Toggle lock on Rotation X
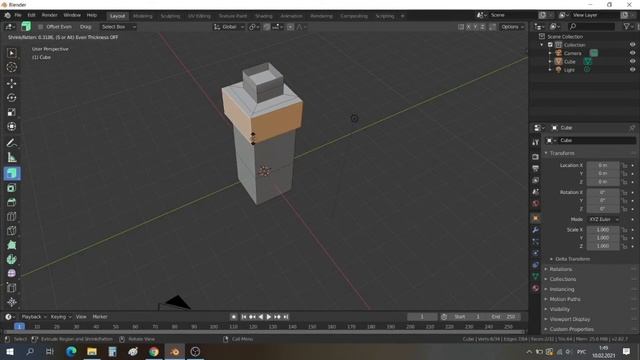The image size is (640, 360). pos(624,192)
